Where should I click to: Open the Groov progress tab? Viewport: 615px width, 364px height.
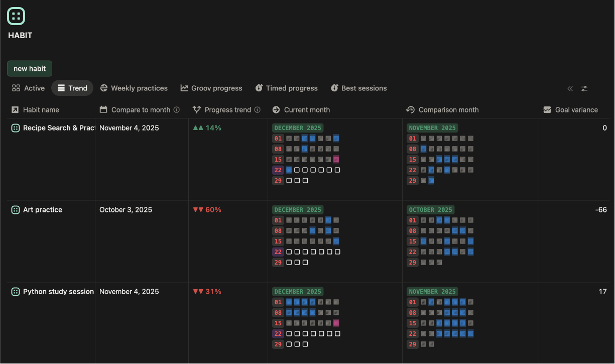click(x=211, y=88)
